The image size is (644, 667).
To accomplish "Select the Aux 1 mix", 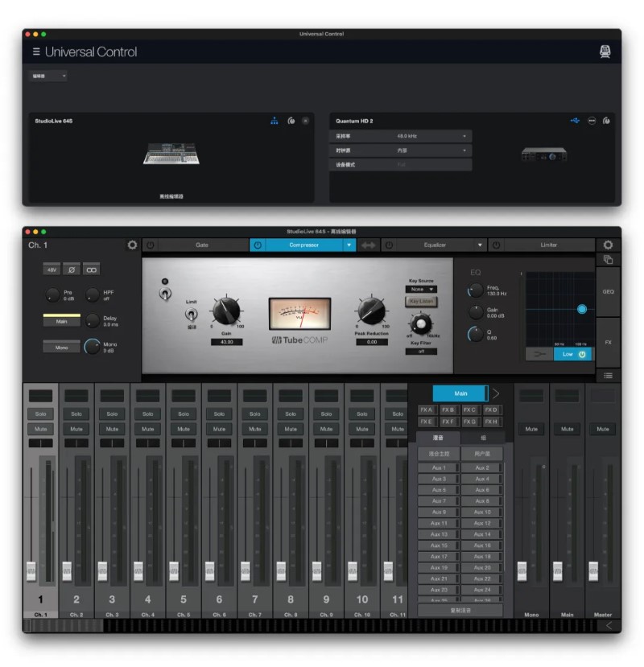I will (x=439, y=467).
